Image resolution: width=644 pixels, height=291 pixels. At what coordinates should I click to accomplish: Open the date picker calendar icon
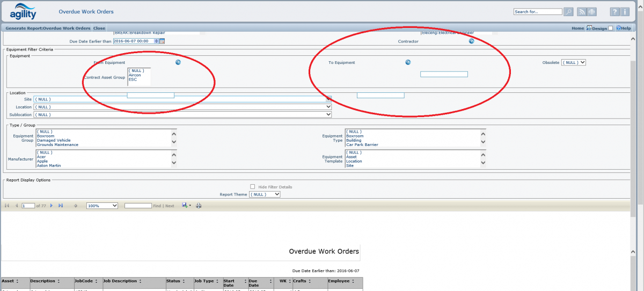162,41
